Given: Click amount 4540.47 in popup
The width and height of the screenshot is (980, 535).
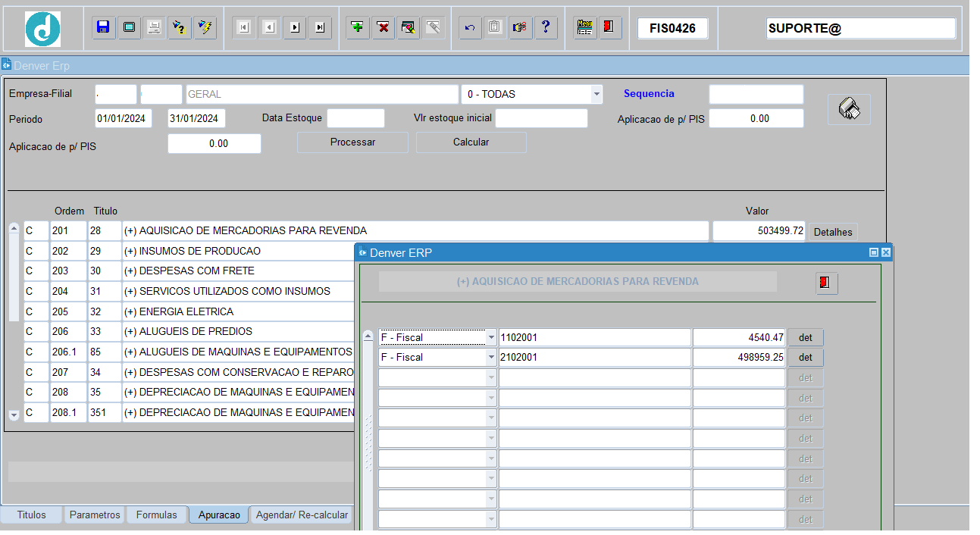Looking at the screenshot, I should click(739, 337).
